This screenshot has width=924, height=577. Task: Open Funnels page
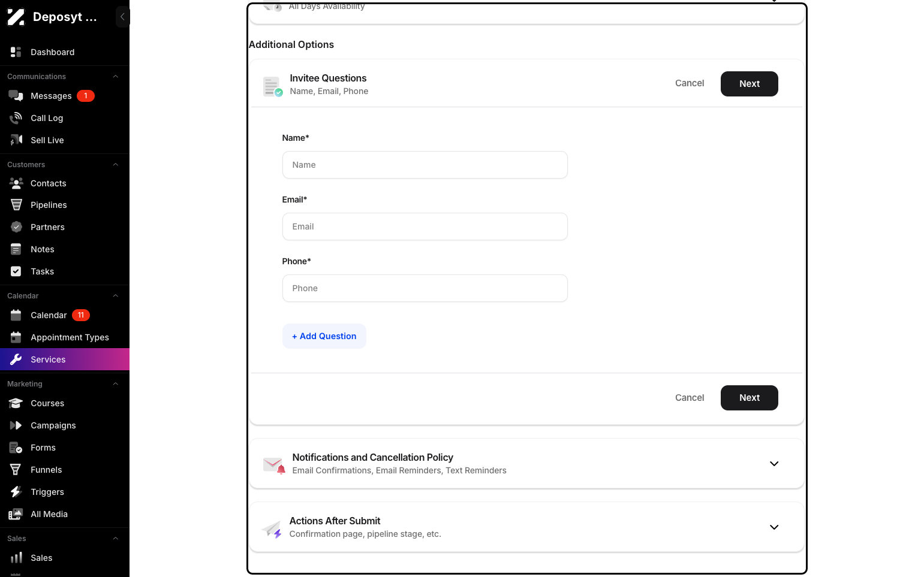click(x=65, y=470)
